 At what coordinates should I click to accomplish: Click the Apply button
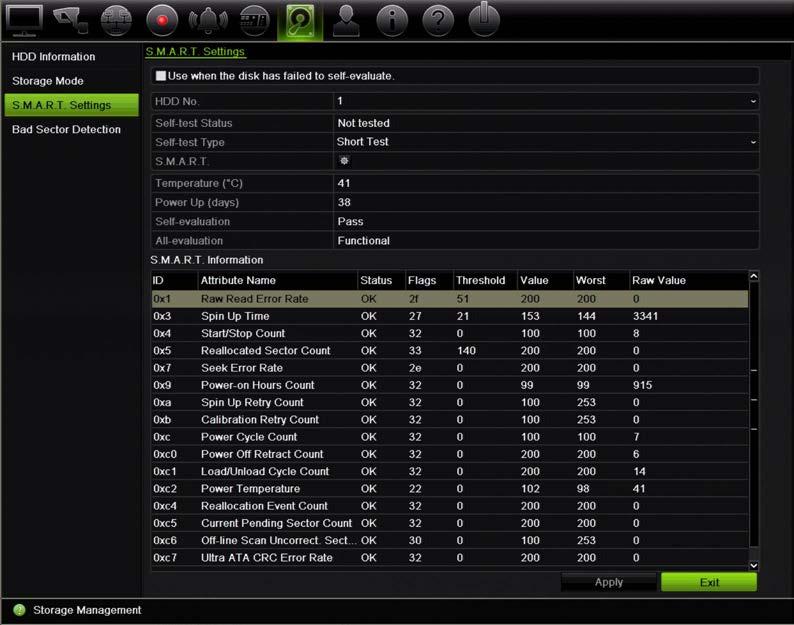point(609,582)
